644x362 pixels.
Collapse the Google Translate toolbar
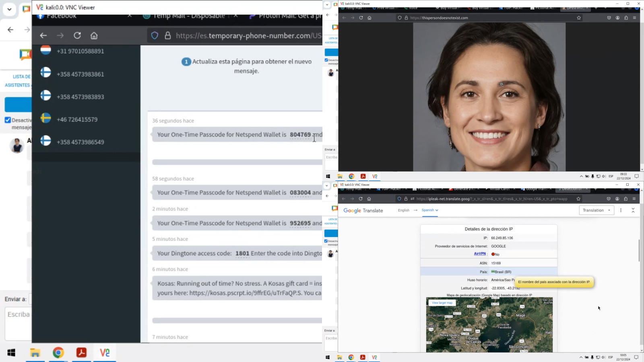tap(633, 210)
